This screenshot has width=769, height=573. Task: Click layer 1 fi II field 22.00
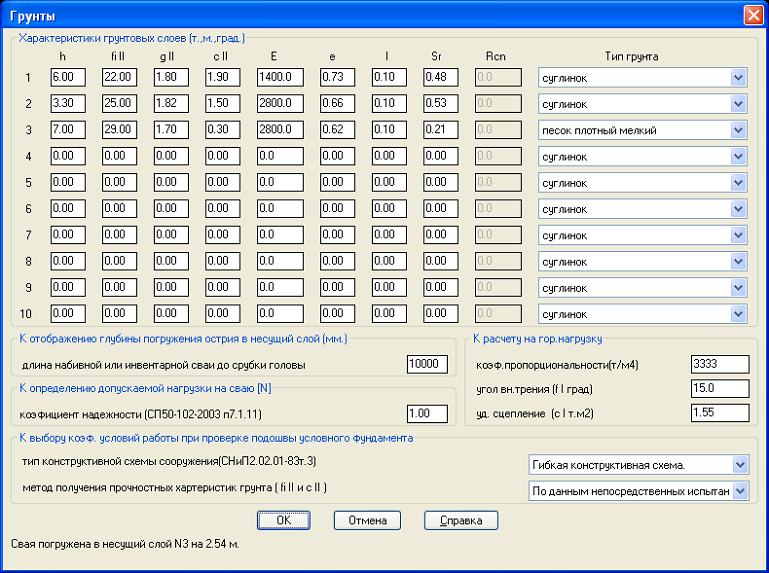[x=120, y=77]
